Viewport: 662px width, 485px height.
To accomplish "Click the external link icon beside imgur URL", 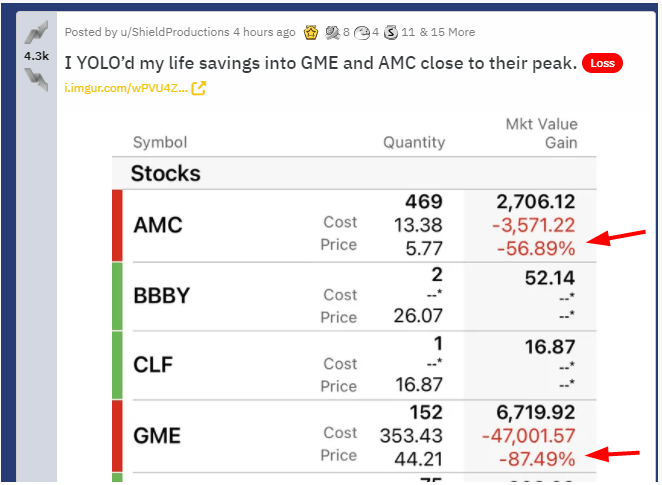I will click(x=198, y=88).
